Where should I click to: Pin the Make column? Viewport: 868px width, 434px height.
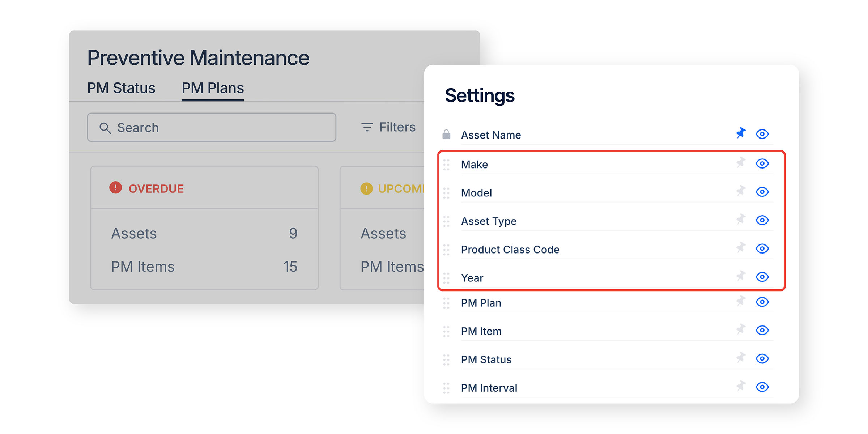(741, 163)
